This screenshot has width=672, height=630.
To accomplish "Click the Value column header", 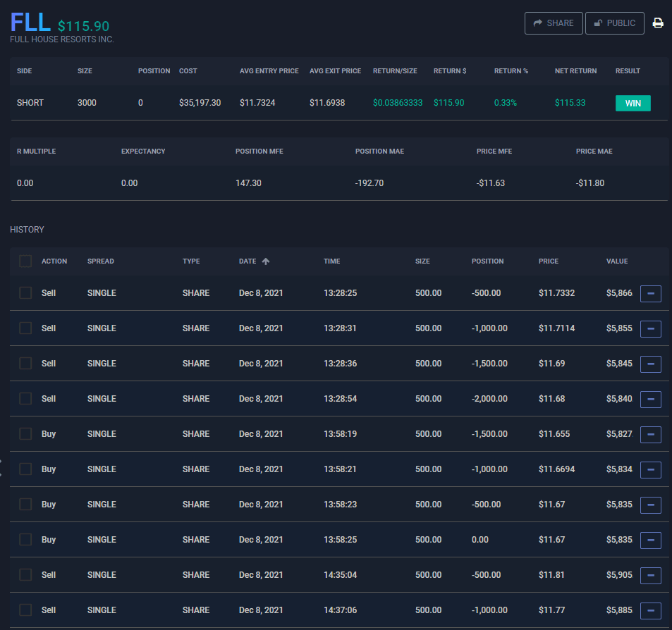I will [x=616, y=261].
